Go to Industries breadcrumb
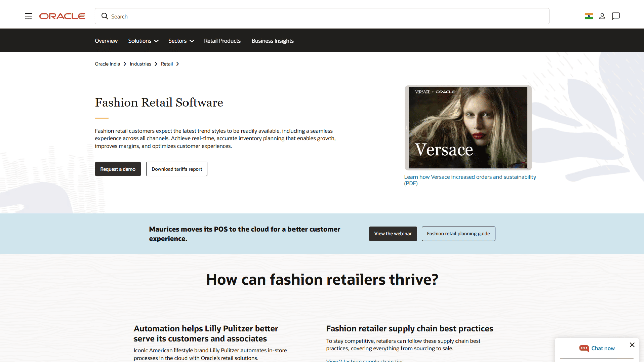The width and height of the screenshot is (644, 362). point(141,64)
